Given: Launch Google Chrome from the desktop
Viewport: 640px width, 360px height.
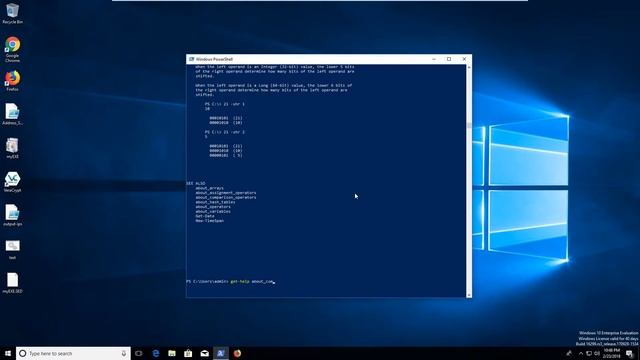Looking at the screenshot, I should [12, 49].
